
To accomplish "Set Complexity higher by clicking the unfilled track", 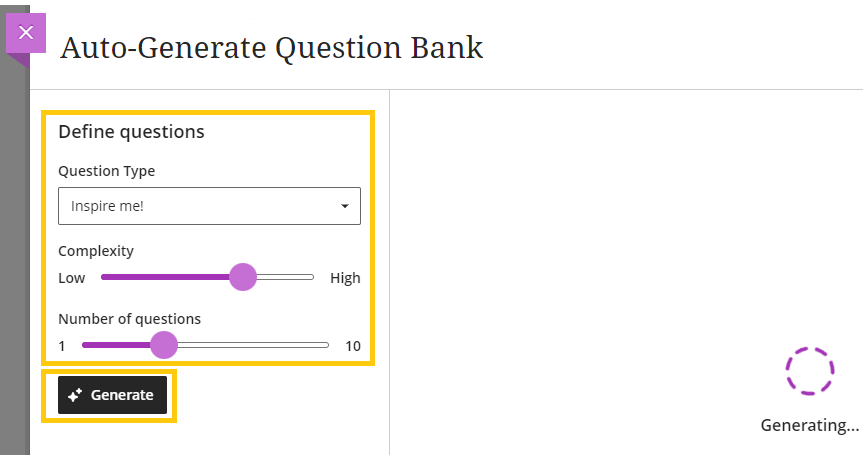I will click(x=285, y=277).
